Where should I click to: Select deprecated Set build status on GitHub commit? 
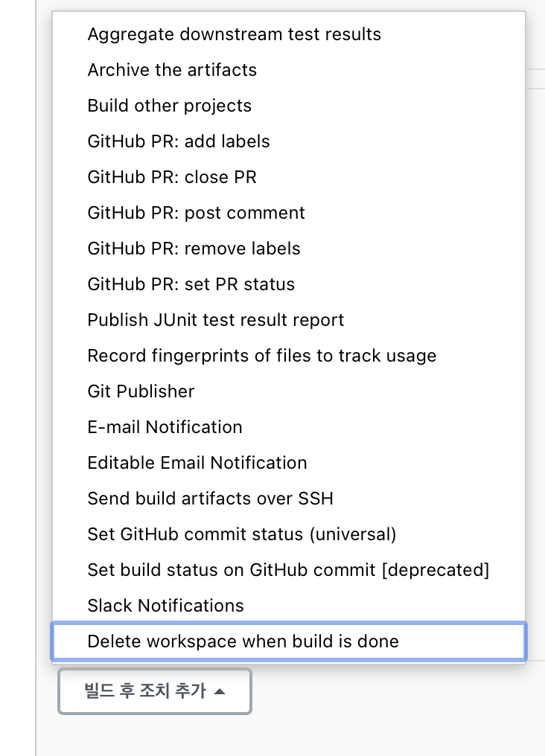(288, 569)
